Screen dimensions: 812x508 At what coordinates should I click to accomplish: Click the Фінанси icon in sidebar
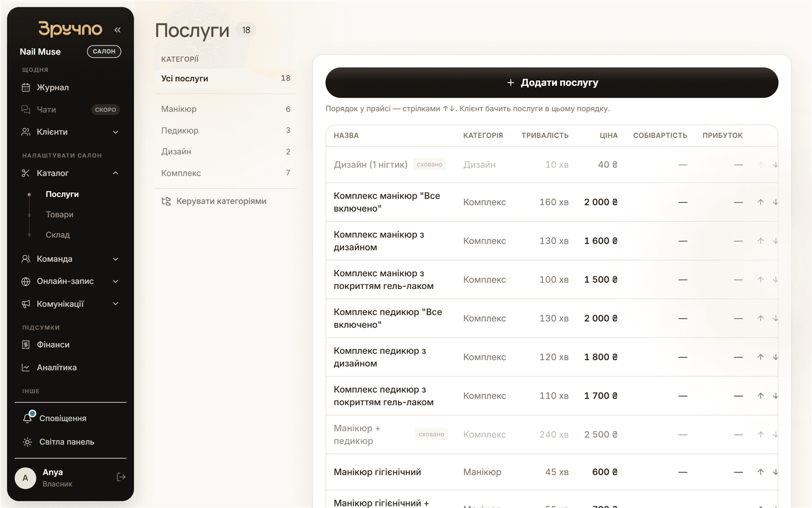pyautogui.click(x=26, y=345)
